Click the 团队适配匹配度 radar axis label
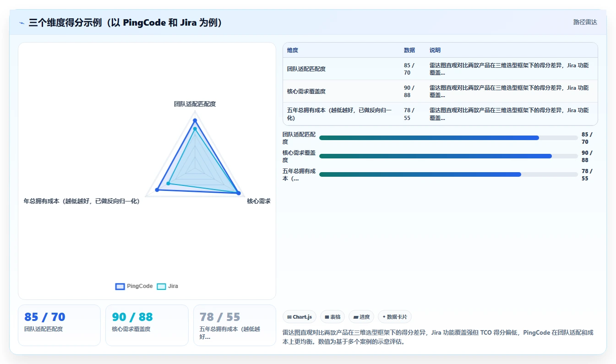 (195, 104)
